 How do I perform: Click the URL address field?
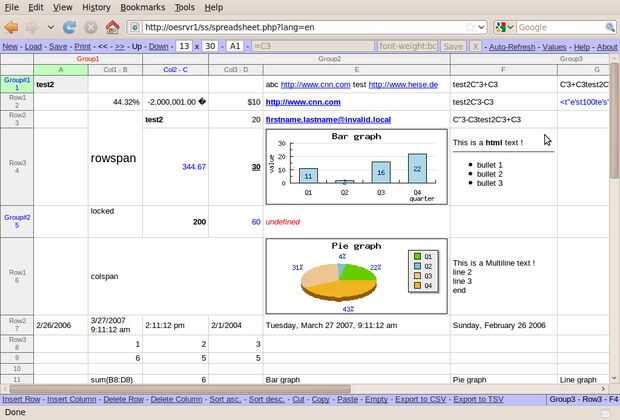[x=302, y=27]
